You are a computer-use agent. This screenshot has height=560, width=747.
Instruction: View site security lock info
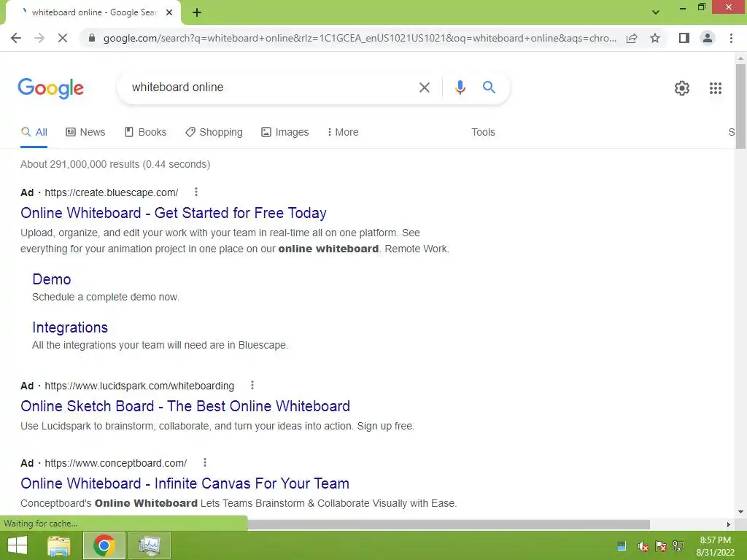tap(92, 38)
